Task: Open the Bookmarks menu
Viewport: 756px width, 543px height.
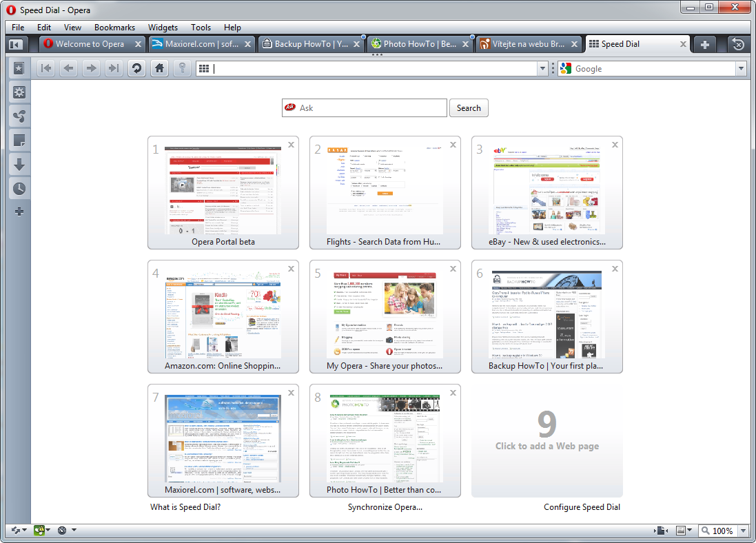Action: [x=115, y=28]
